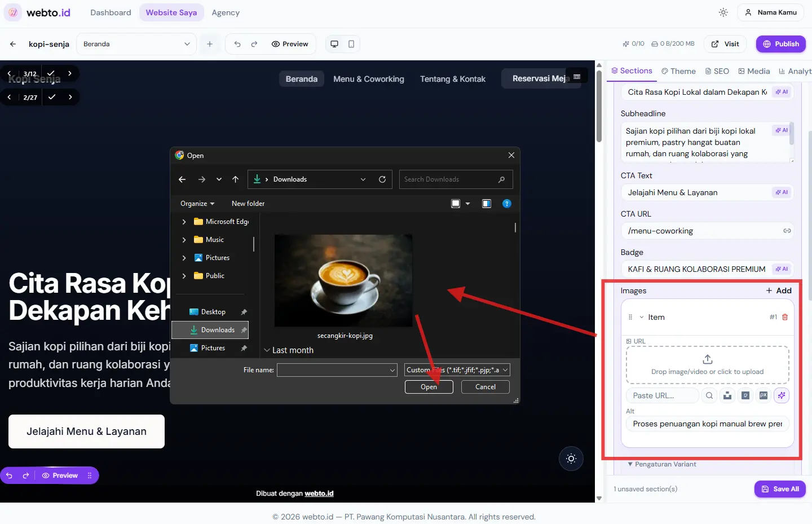Open the Media tab
812x524 pixels.
[754, 71]
